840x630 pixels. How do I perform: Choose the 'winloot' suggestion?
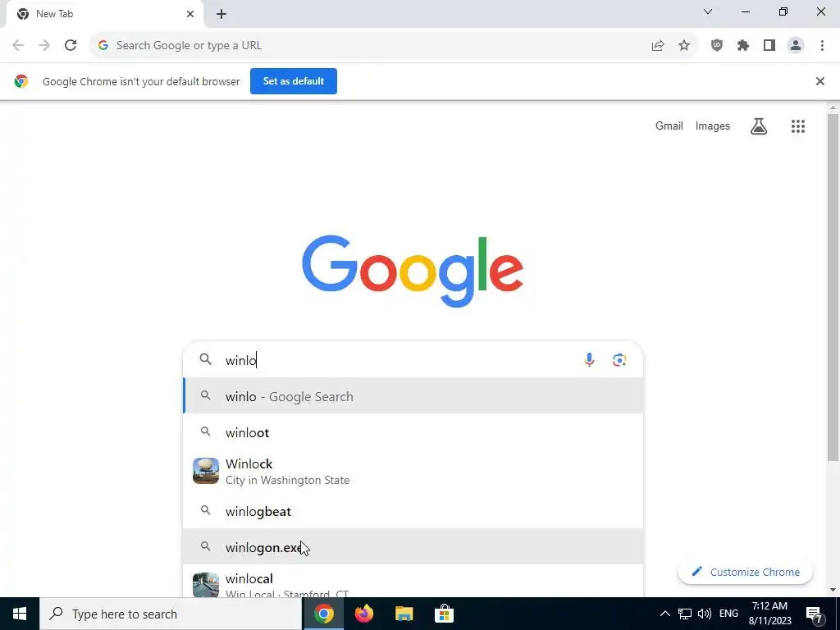click(x=413, y=432)
